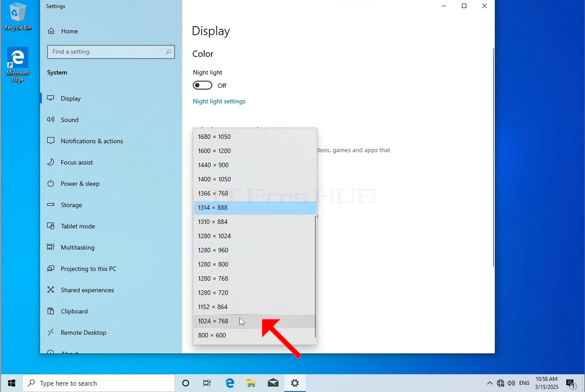
Task: Select 1680 × 1050 resolution
Action: click(254, 137)
